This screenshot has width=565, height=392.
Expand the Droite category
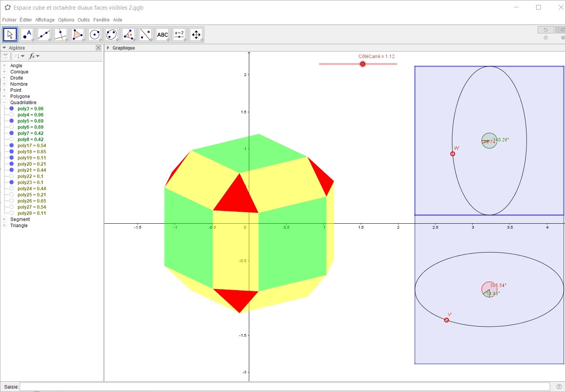[5, 78]
